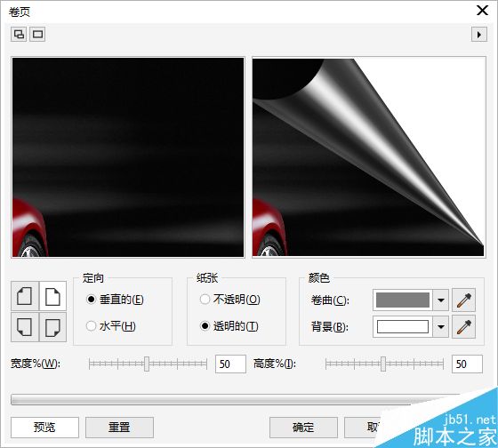Click the 卷曲 gray color swatch
The width and height of the screenshot is (498, 448).
click(402, 300)
